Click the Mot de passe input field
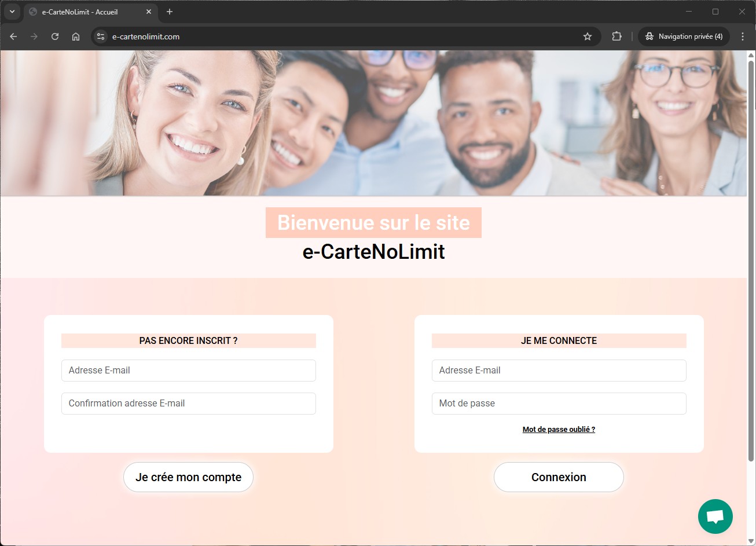 pos(559,404)
